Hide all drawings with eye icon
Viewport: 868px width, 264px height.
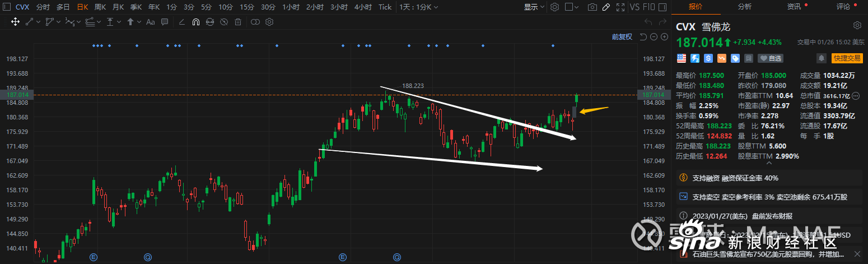(223, 22)
